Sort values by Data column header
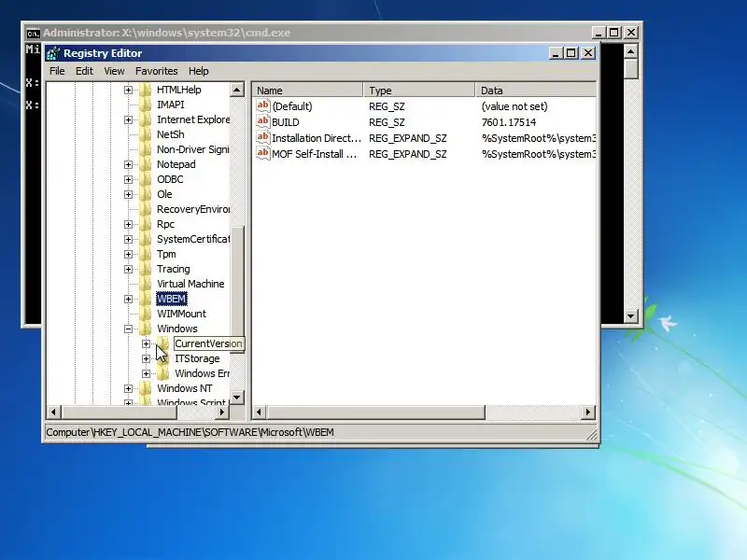The image size is (747, 560). 535,90
